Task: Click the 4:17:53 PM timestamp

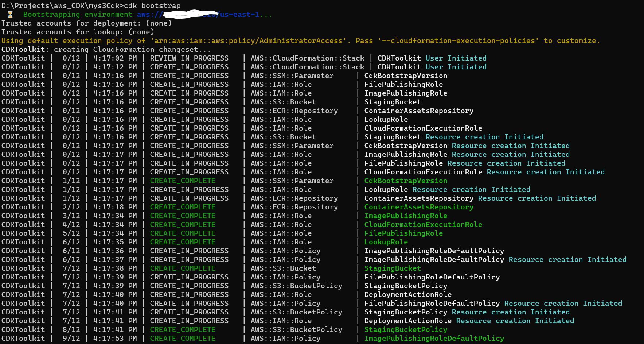Action: click(115, 339)
